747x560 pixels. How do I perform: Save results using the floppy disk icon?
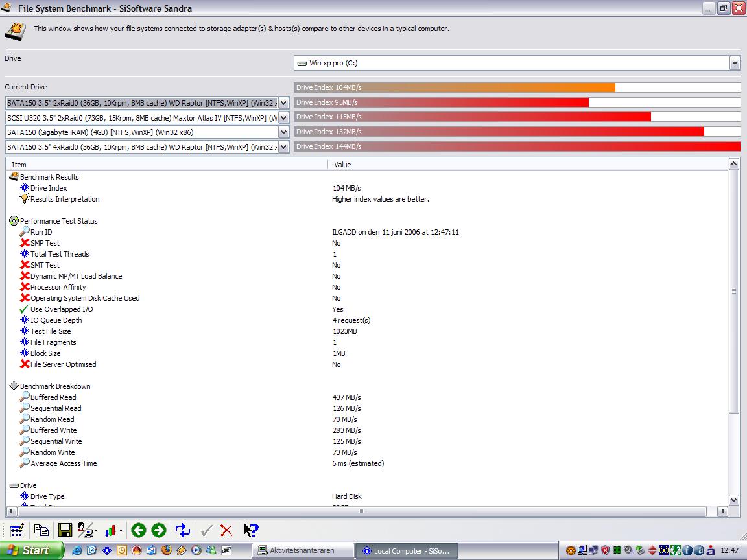coord(65,530)
